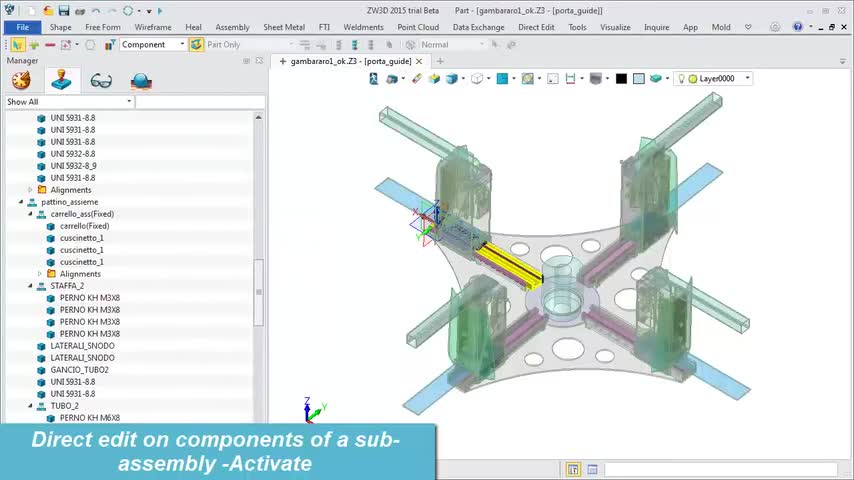The height and width of the screenshot is (480, 854).
Task: Click the blue play arrow icon
Action: click(160, 11)
